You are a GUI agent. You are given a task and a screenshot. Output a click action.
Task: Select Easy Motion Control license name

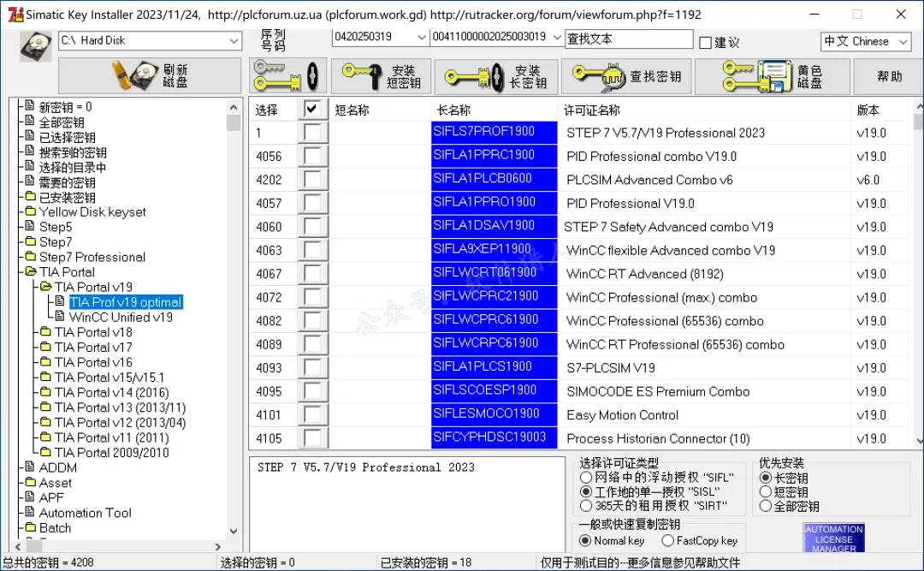pyautogui.click(x=622, y=415)
